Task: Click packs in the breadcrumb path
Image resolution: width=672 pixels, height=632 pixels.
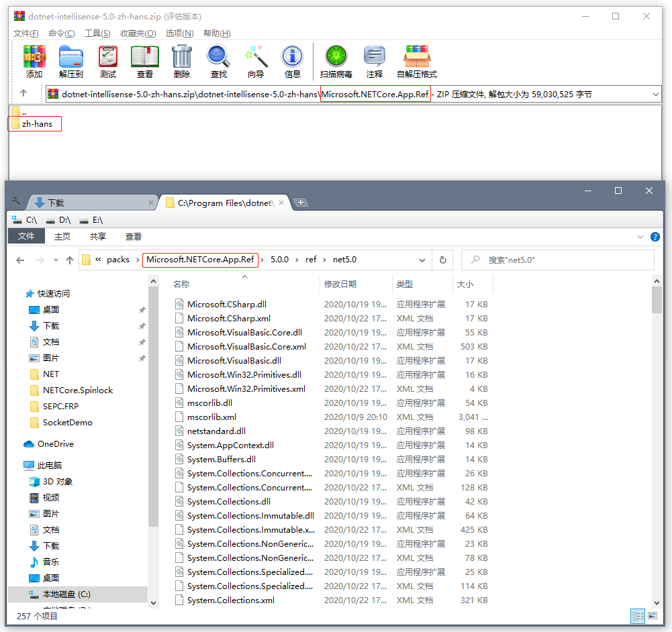Action: tap(118, 260)
